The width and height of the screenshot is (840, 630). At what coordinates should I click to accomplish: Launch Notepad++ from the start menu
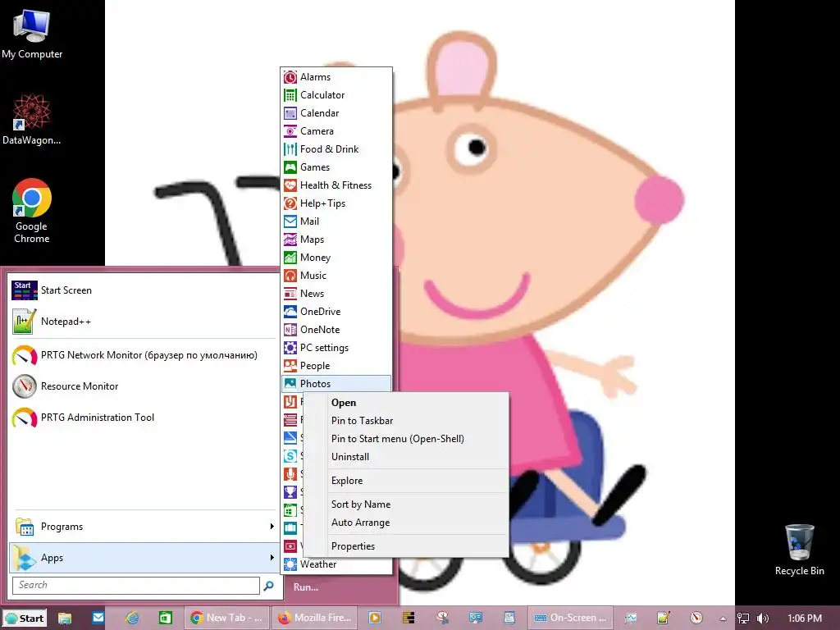pos(143,322)
